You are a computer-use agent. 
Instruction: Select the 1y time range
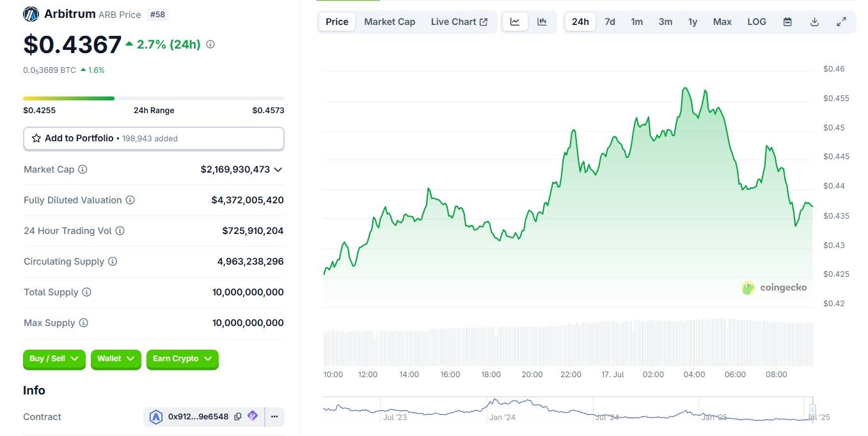click(x=693, y=22)
